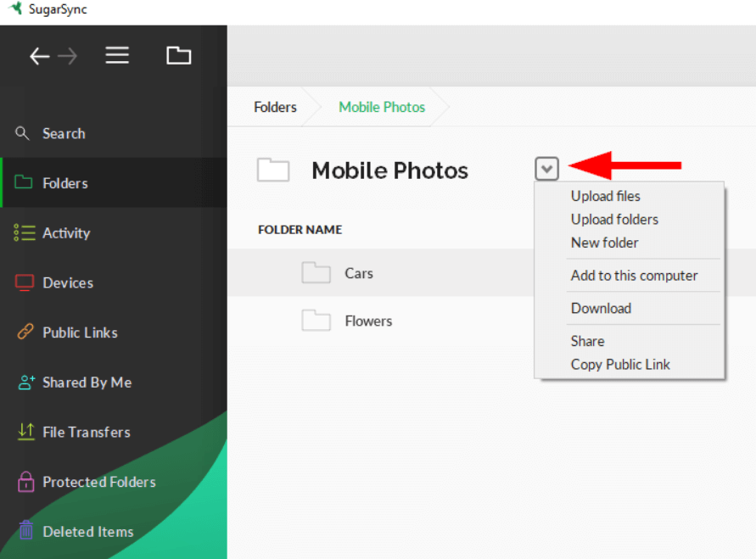Choose Upload files from menu
The height and width of the screenshot is (559, 756).
click(x=605, y=196)
